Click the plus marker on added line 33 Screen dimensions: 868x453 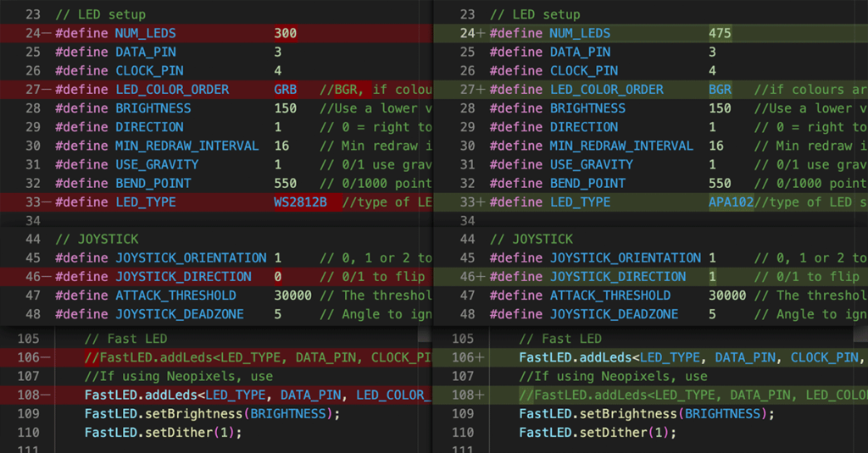[x=481, y=202]
